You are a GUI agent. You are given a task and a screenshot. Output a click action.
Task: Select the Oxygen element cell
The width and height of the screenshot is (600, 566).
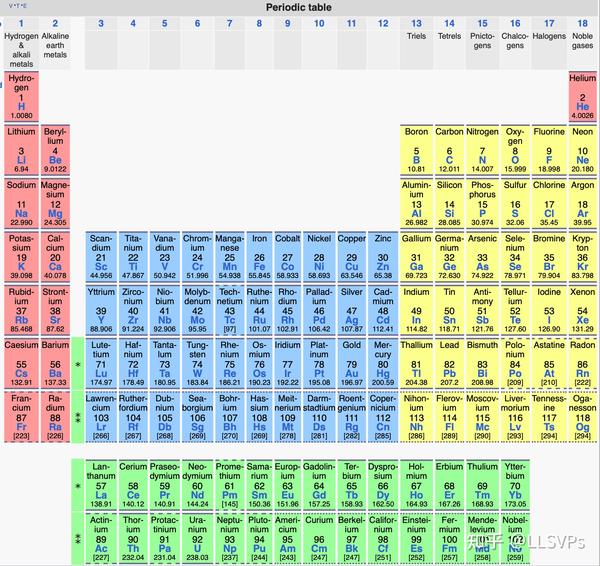[515, 150]
